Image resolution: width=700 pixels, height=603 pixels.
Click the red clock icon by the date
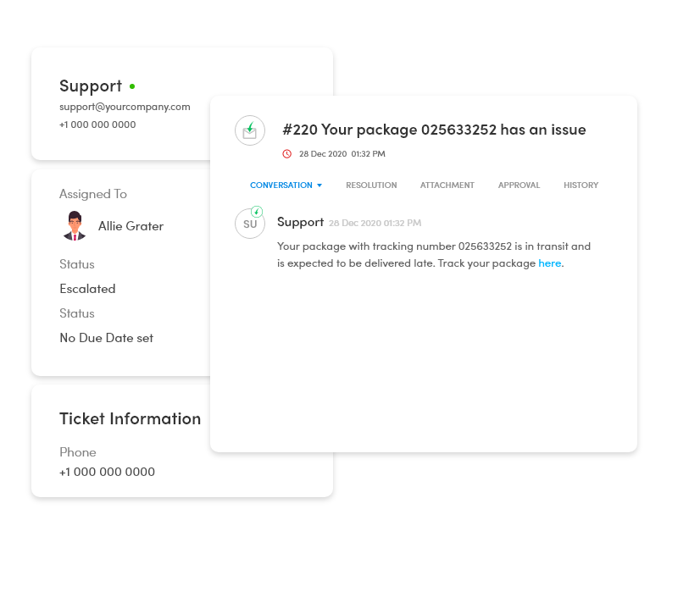tap(287, 154)
